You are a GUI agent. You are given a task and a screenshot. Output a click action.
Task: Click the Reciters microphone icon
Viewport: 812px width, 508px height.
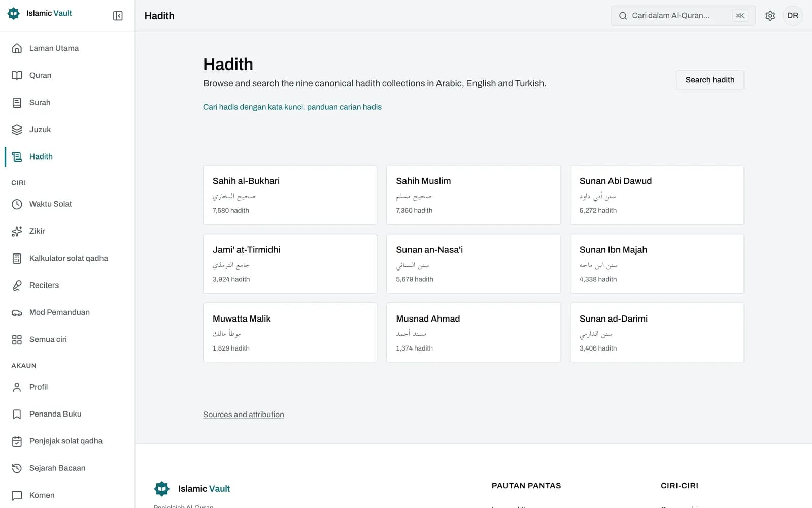(x=17, y=285)
